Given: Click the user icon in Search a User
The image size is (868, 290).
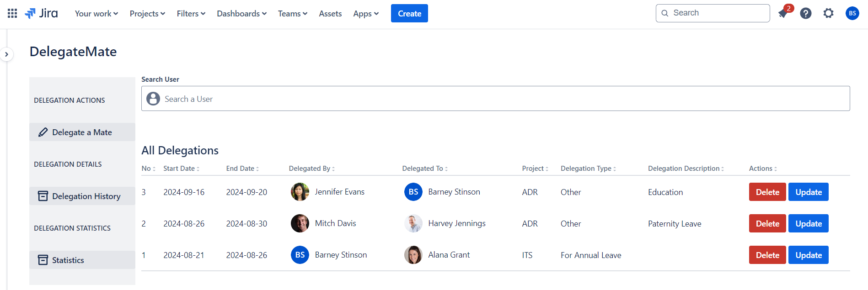Looking at the screenshot, I should (x=153, y=99).
